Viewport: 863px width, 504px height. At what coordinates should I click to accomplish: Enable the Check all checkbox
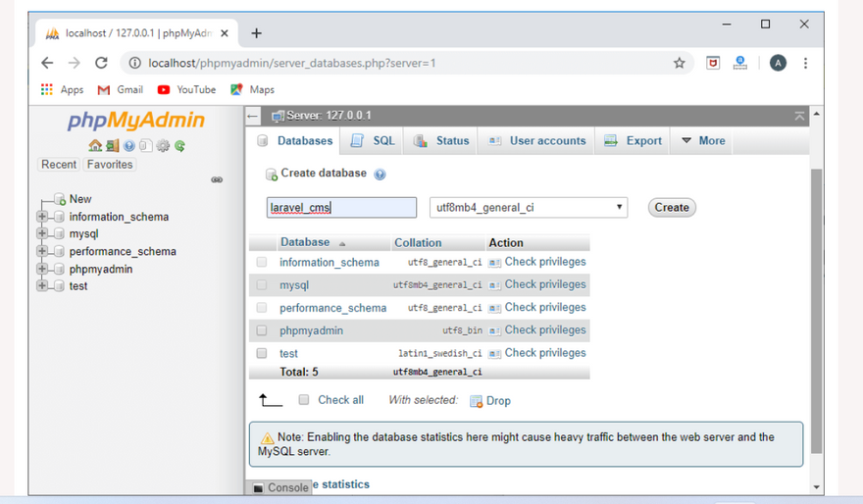304,400
